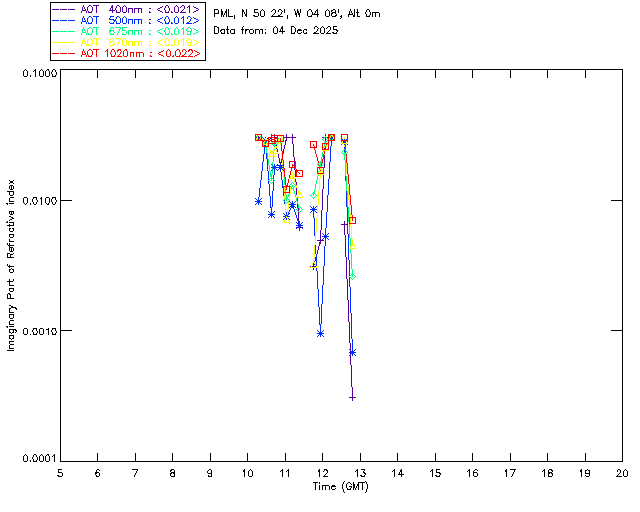The image size is (640, 512).
Task: Click the x-axis tick label 5
Action: point(60,473)
